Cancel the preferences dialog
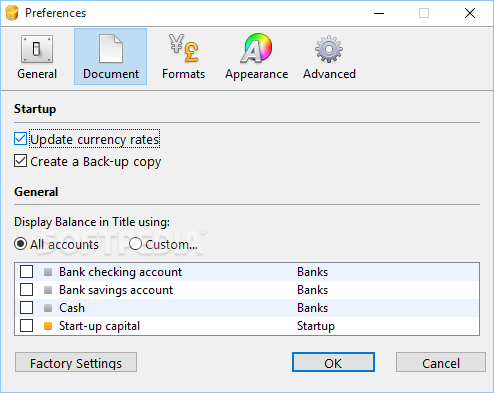 [x=441, y=362]
